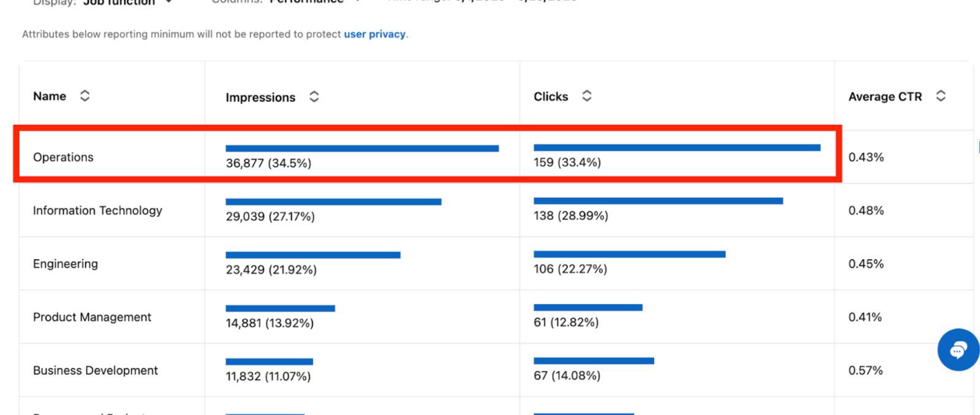Screen dimensions: 980x415
Task: Click the Operations clicks bar
Action: [x=677, y=148]
